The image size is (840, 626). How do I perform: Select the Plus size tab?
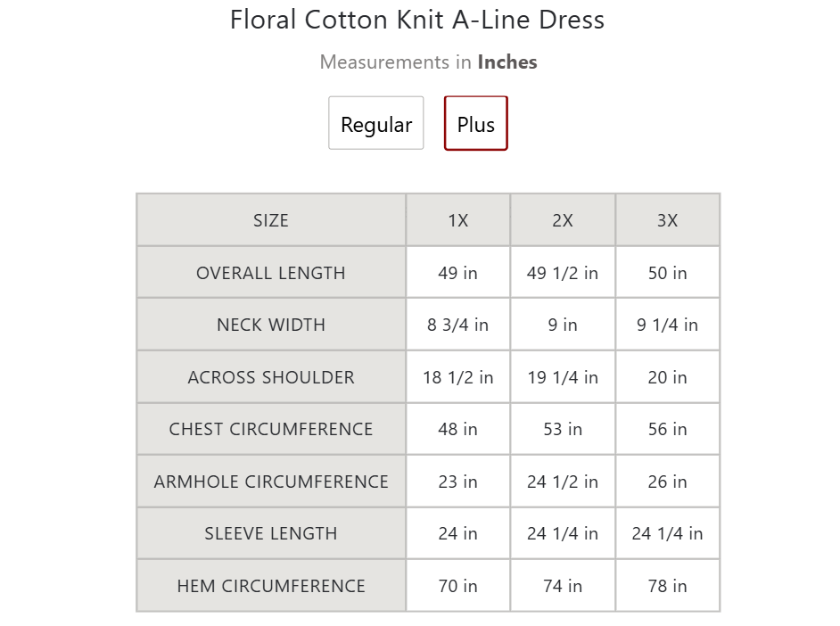tap(475, 123)
